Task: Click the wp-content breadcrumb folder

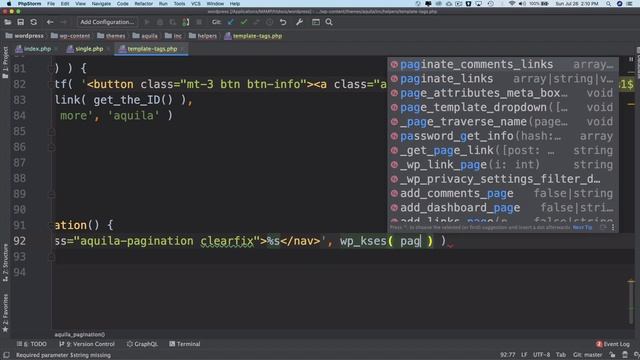Action: pos(70,36)
